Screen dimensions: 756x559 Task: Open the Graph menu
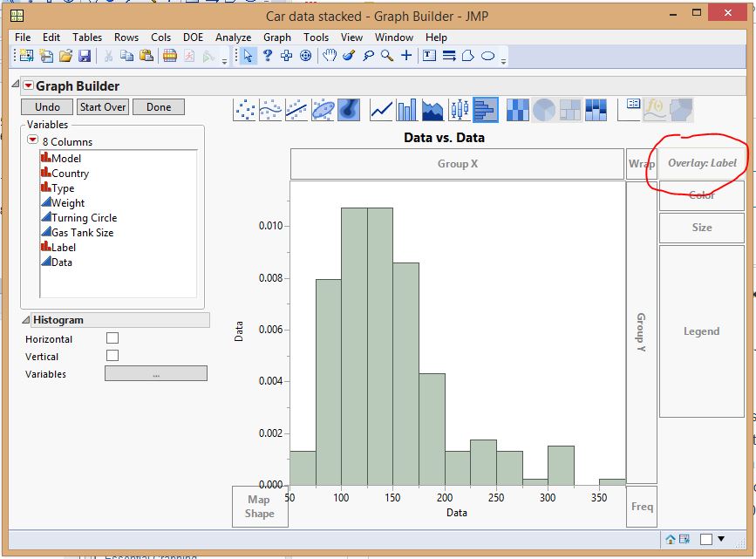point(276,37)
